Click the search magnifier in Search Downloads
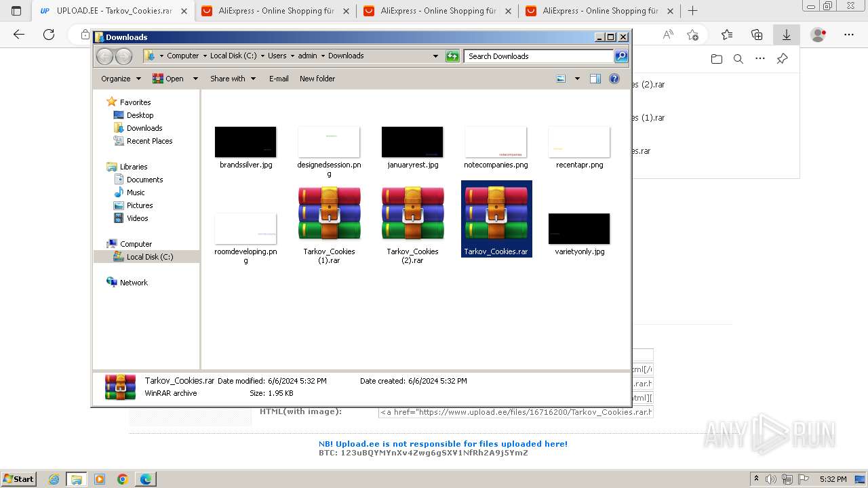868x488 pixels. point(620,56)
